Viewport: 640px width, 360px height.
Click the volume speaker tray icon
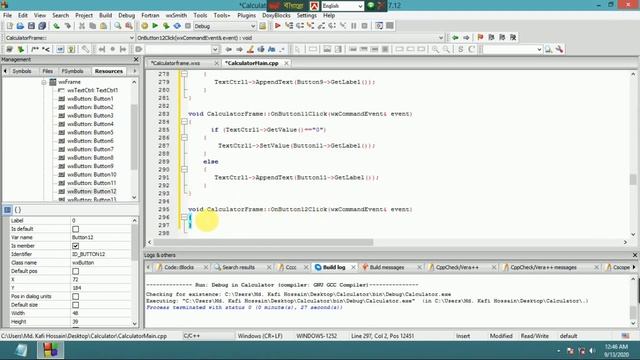(592, 351)
